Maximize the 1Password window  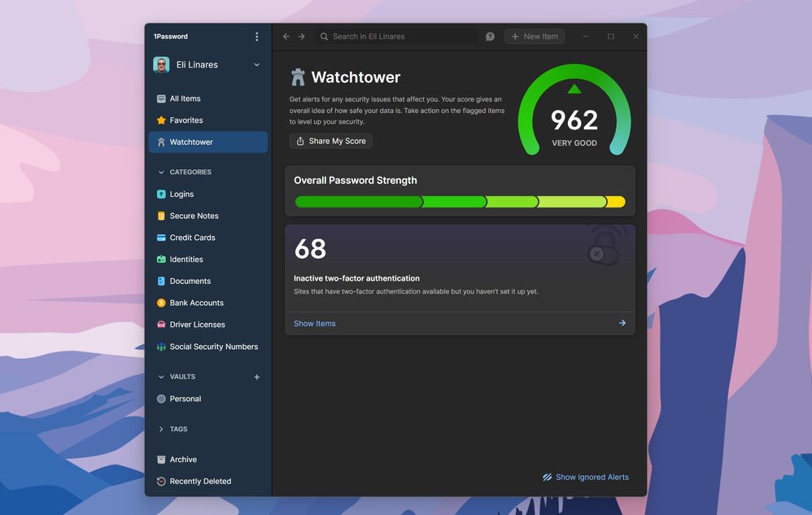click(611, 37)
